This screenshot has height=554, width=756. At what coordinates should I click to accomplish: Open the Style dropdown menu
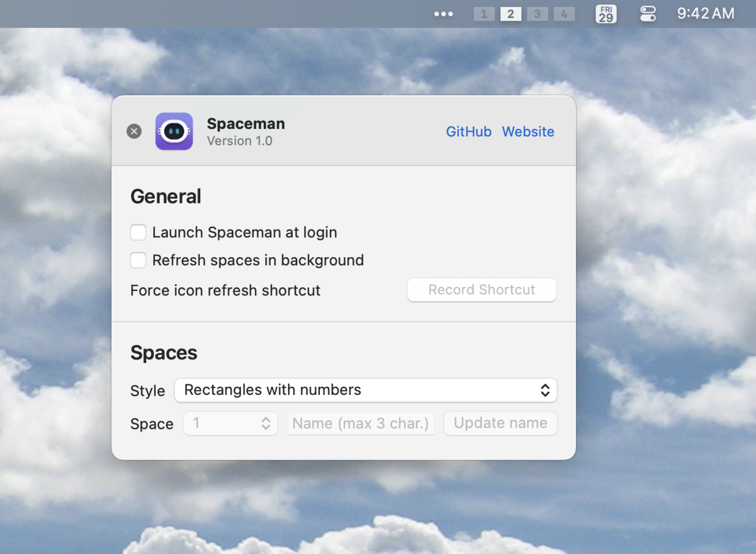[x=365, y=390]
